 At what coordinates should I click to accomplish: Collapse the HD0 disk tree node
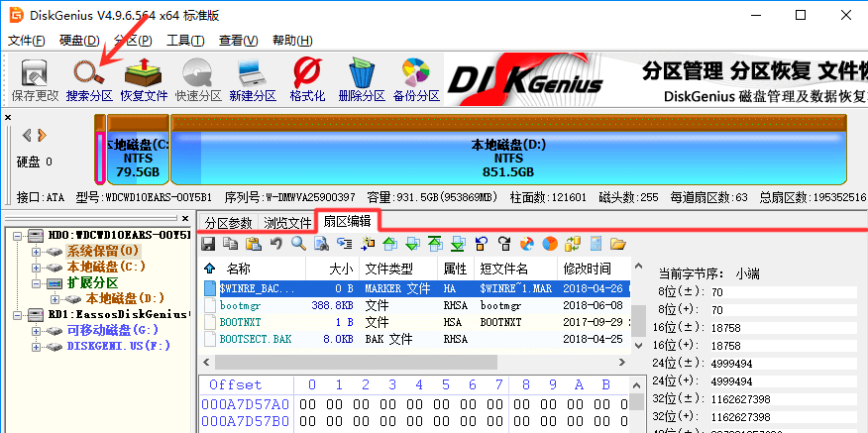coord(17,236)
